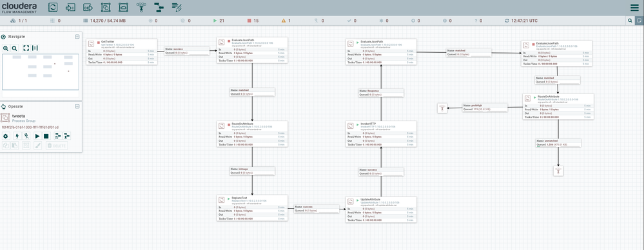Click the Cloudera Flow Management logo

tap(19, 7)
